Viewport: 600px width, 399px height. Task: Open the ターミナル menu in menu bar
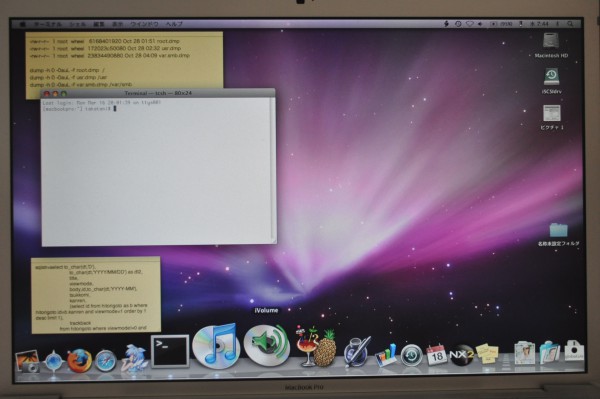[47, 24]
